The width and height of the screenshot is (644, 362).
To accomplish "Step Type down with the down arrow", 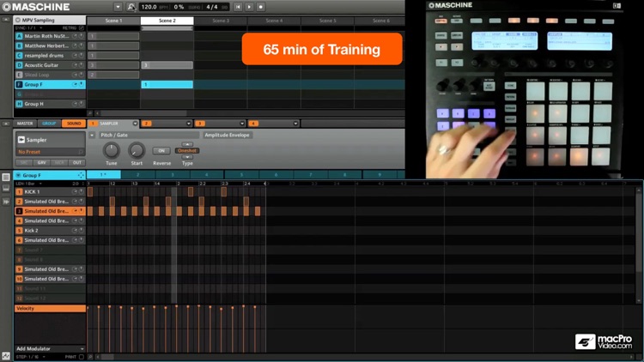I will [187, 157].
